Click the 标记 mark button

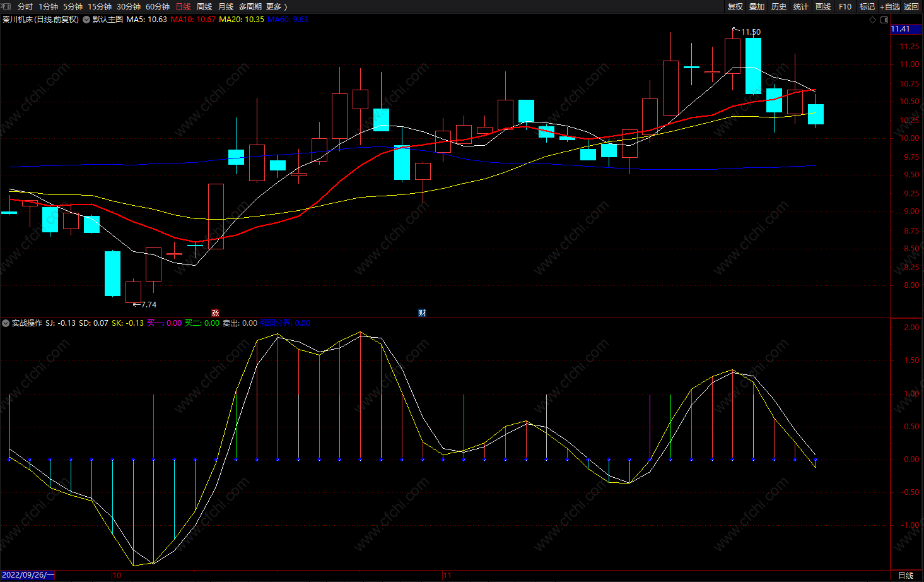(867, 7)
